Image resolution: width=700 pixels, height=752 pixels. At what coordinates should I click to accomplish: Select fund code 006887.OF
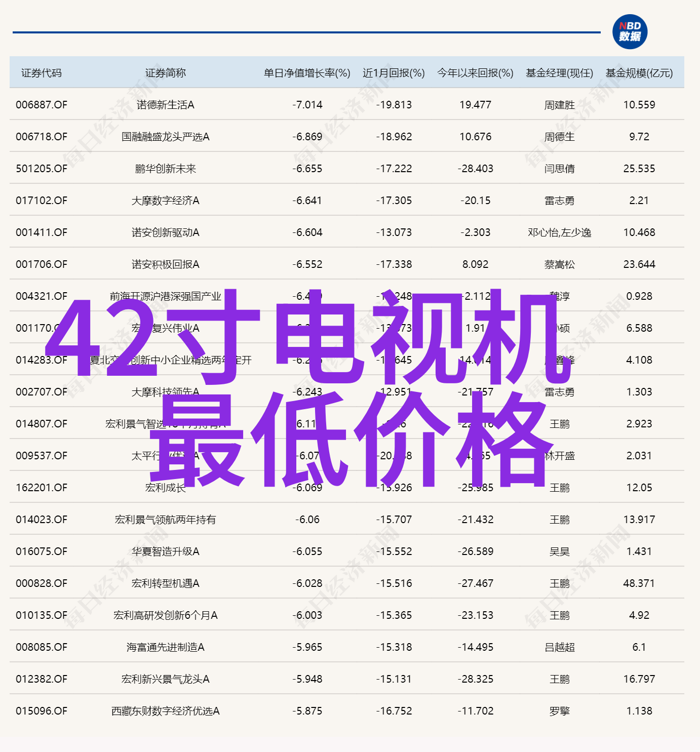click(x=42, y=105)
